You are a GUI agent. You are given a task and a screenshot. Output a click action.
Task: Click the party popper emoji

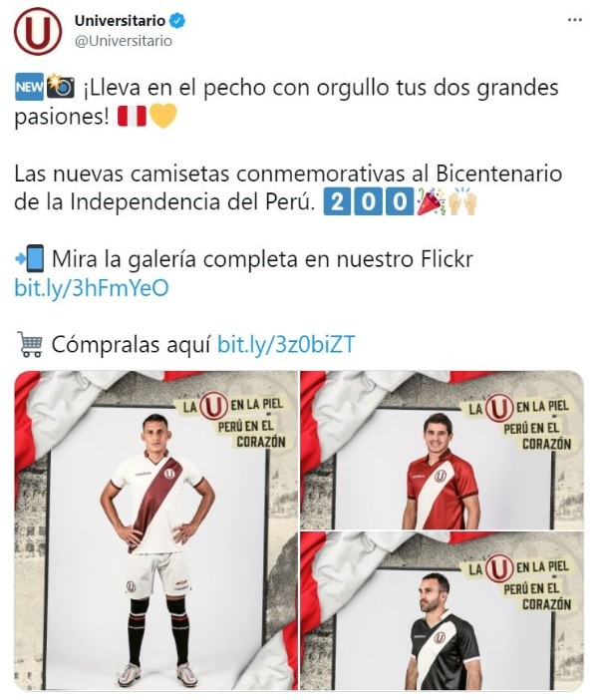click(x=432, y=201)
